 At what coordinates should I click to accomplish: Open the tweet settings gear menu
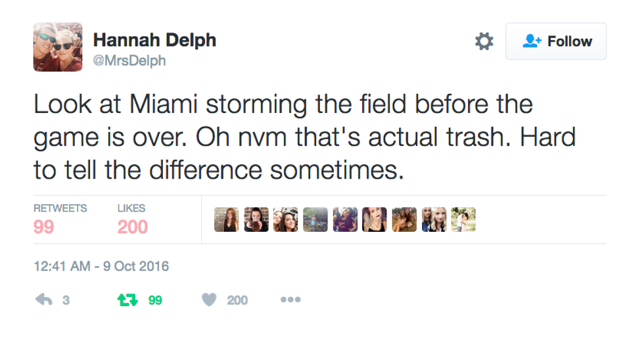(x=484, y=41)
